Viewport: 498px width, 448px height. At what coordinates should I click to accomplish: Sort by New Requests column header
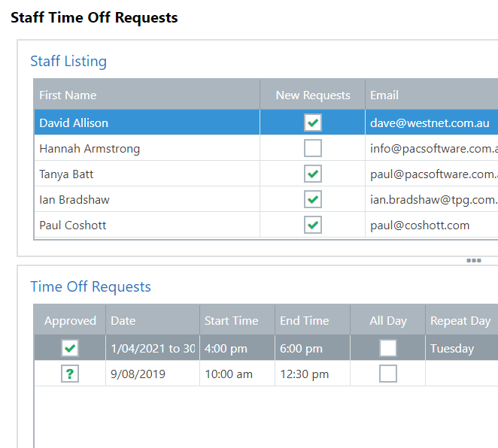tap(313, 95)
